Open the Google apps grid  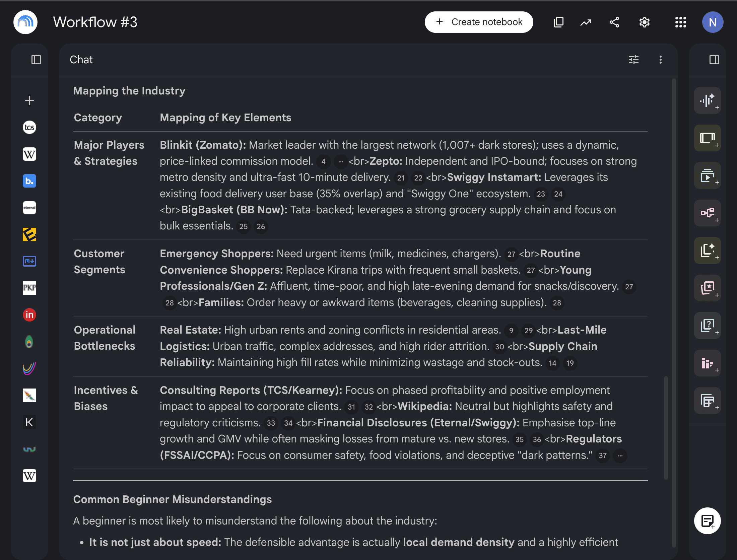coord(680,22)
